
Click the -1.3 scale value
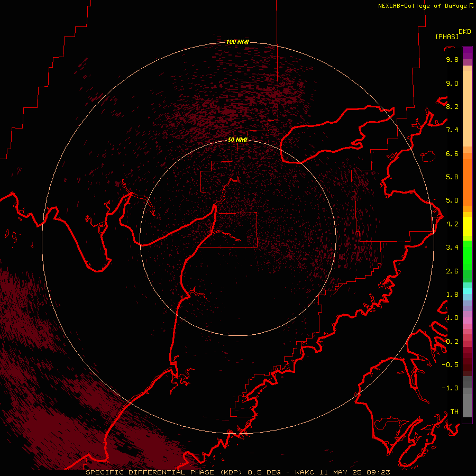pos(450,388)
